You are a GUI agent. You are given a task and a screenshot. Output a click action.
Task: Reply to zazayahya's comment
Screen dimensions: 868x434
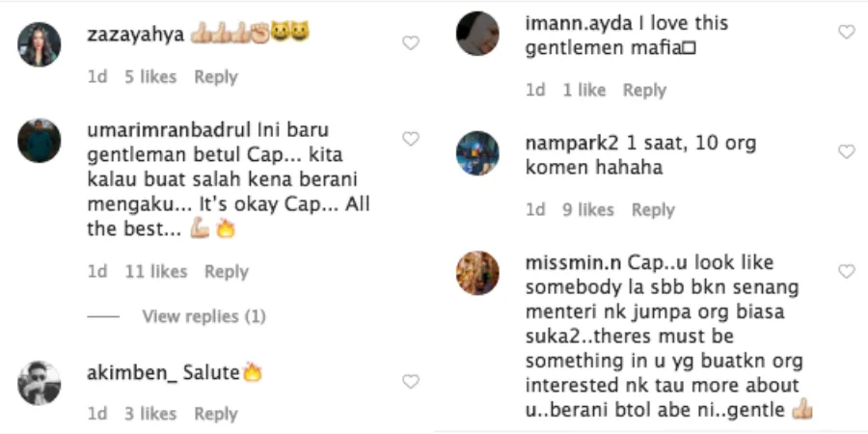tap(216, 77)
